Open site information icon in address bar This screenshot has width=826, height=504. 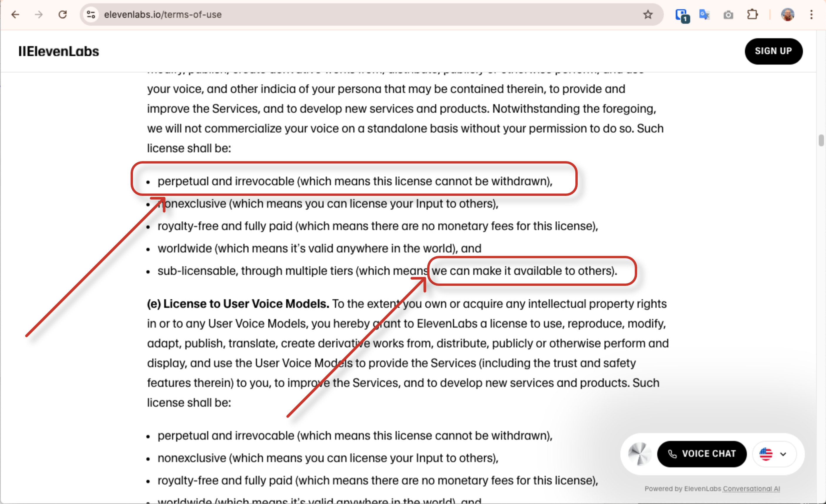(x=91, y=14)
